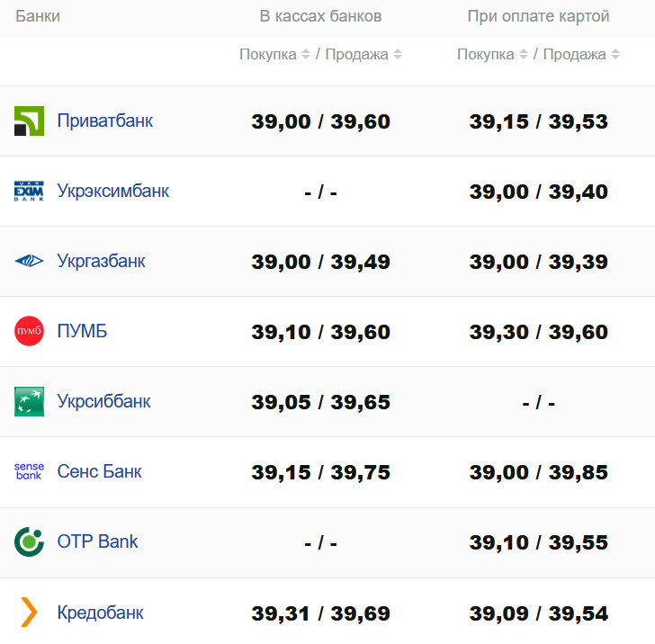
Task: Click the Sense Bank logo icon
Action: tap(29, 471)
